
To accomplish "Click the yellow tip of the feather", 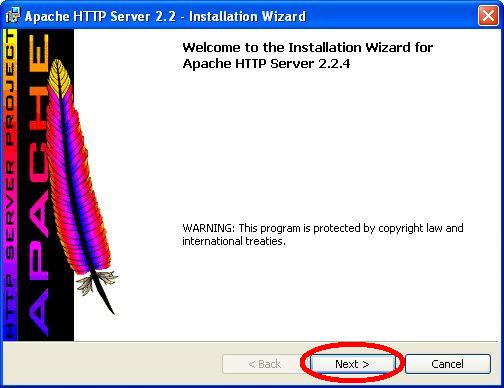I will tap(59, 77).
